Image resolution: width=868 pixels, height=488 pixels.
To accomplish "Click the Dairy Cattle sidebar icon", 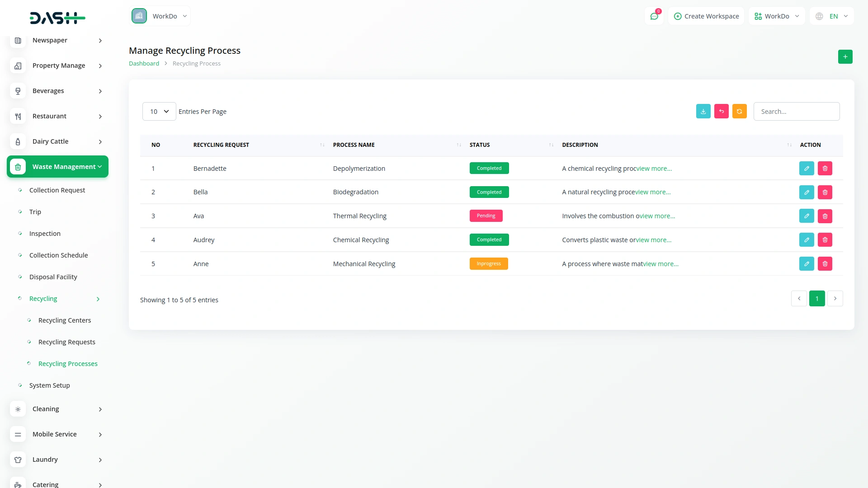I will pyautogui.click(x=18, y=141).
